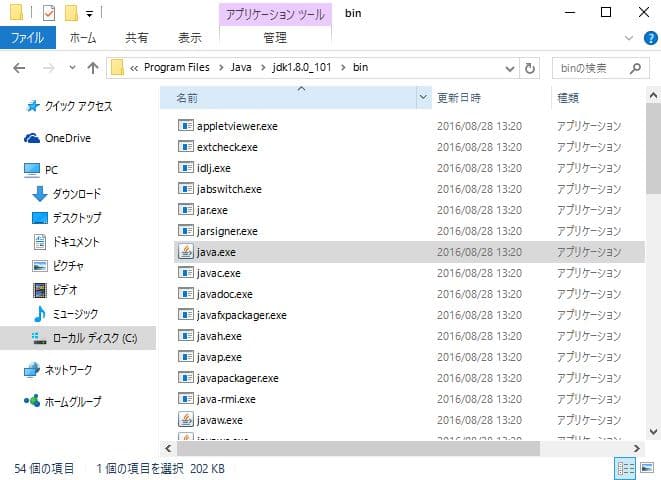Image resolution: width=661 pixels, height=480 pixels.
Task: Select the java-rmi.exe file icon
Action: (185, 399)
